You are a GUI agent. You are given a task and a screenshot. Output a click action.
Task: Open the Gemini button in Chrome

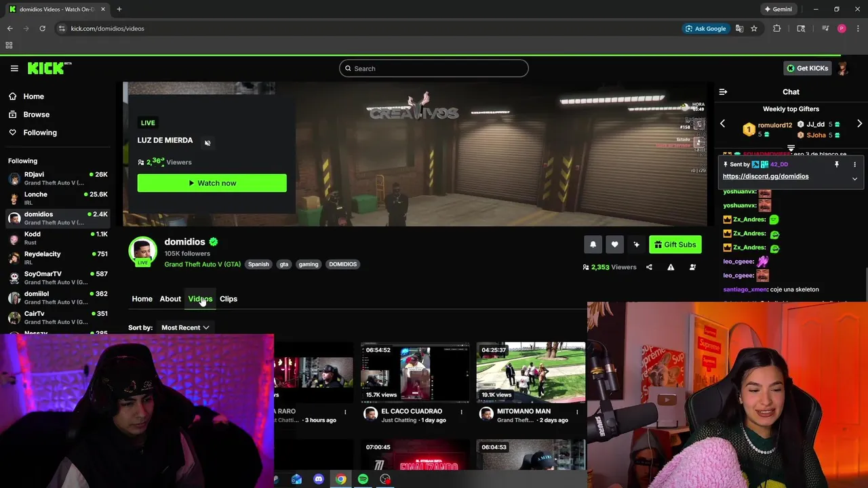(x=778, y=9)
